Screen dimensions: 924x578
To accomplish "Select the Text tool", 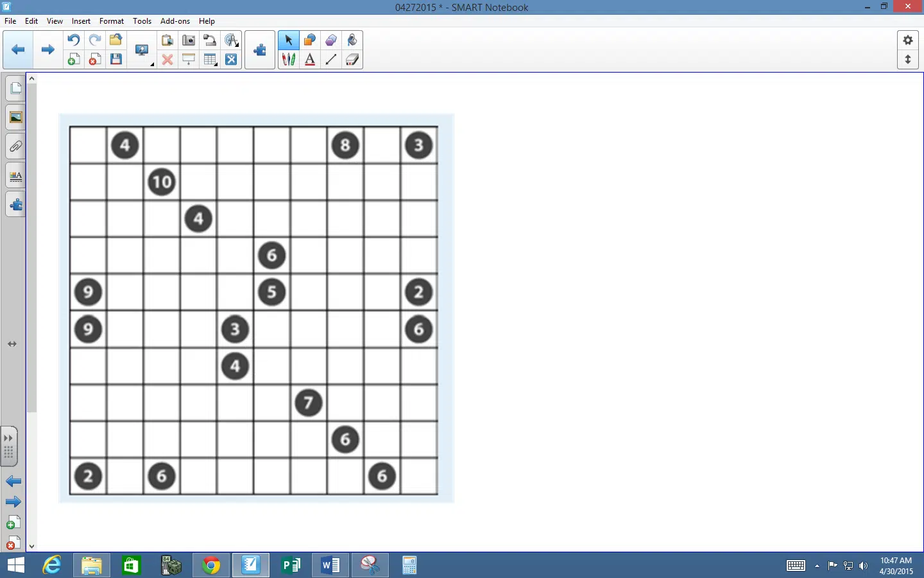I will point(310,60).
